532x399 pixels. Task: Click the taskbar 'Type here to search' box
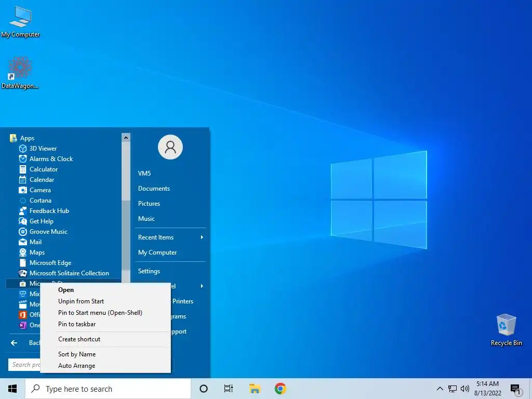[x=108, y=389]
